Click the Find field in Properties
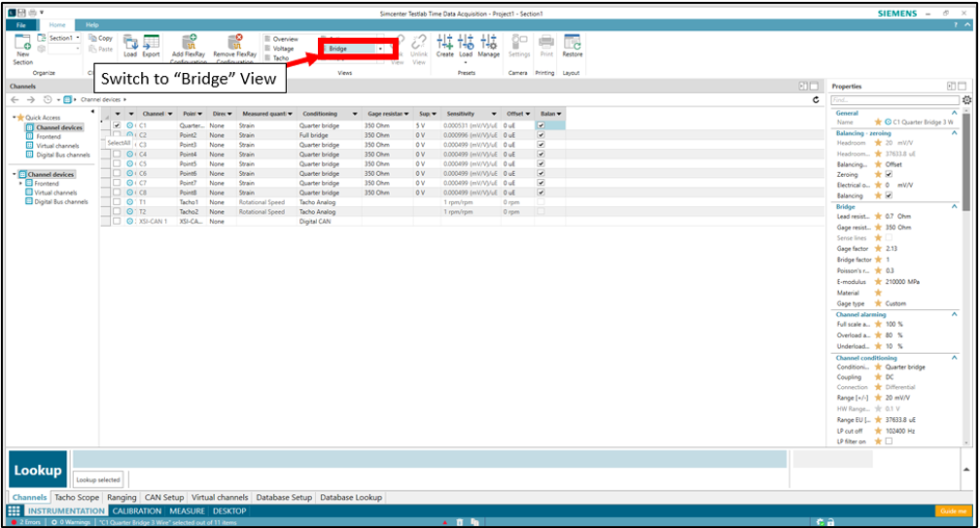 [895, 100]
